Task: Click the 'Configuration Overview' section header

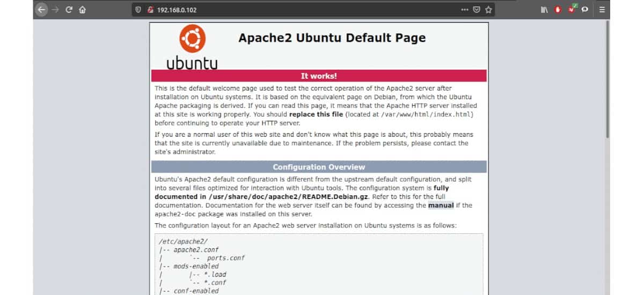Action: point(319,167)
